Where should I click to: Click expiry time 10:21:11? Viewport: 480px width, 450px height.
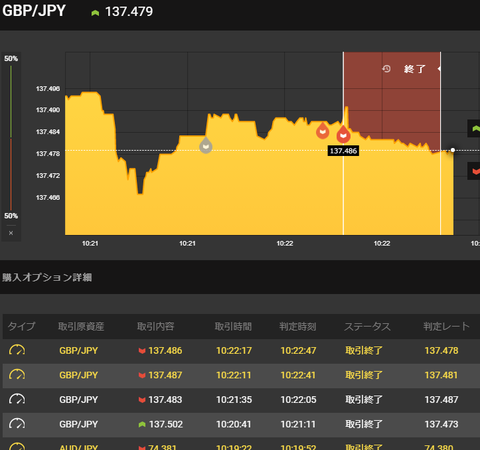[298, 424]
